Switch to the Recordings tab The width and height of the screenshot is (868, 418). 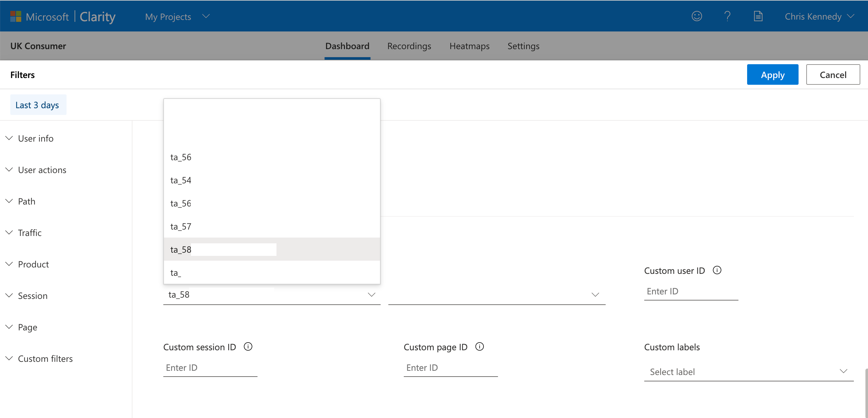(409, 46)
